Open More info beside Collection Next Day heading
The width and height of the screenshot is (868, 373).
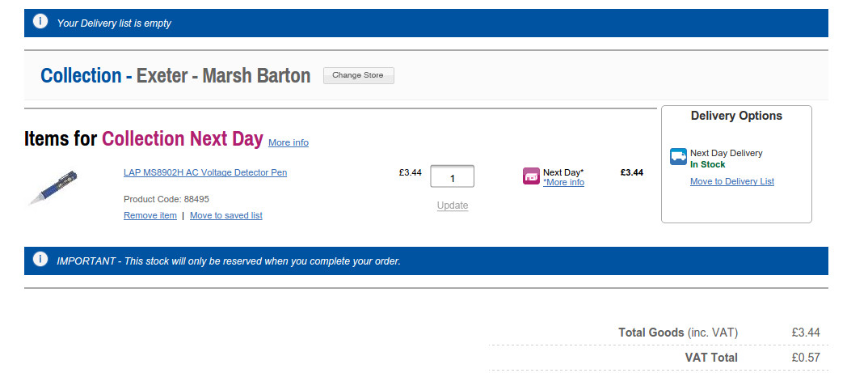[289, 142]
